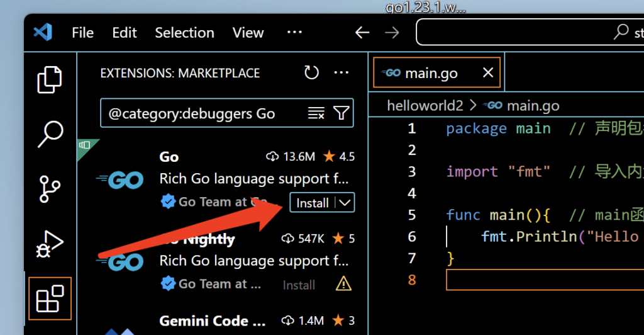
Task: Click Go extension 4.5 star rating
Action: coord(339,157)
